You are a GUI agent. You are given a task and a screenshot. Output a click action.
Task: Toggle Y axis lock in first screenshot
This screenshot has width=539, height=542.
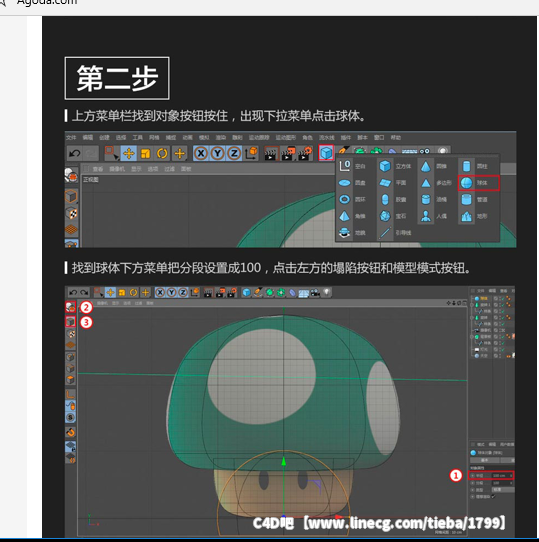(217, 153)
